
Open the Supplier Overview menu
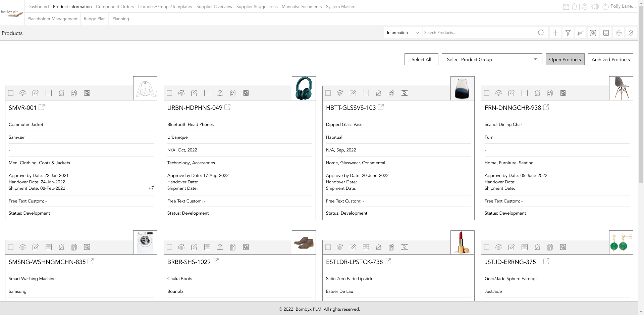(214, 7)
